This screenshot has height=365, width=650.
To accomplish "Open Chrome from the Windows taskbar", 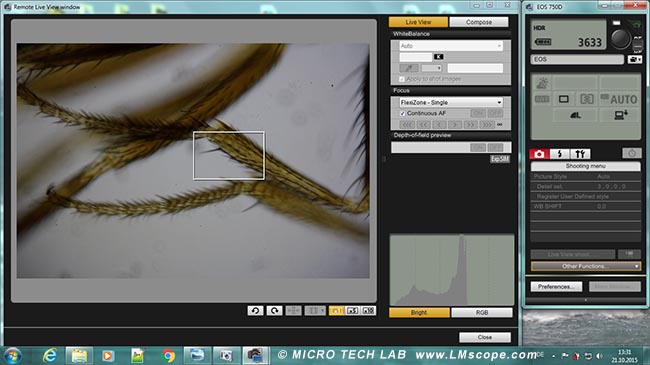I will (168, 355).
